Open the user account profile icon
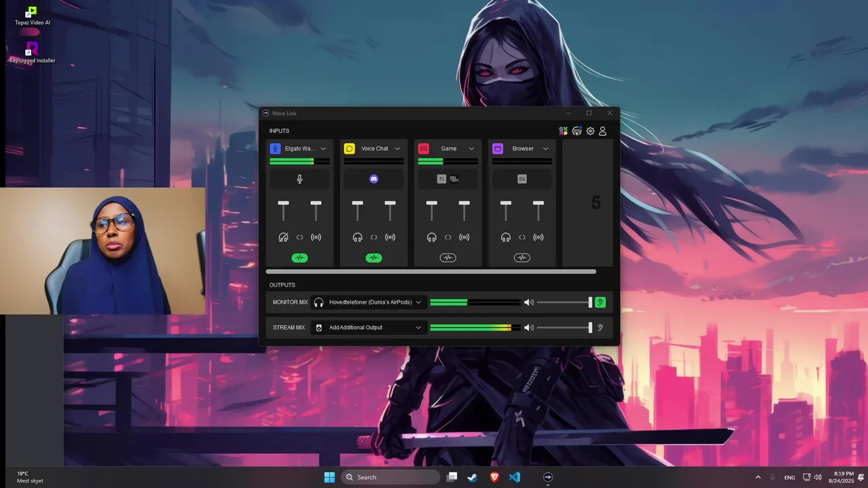 point(602,131)
